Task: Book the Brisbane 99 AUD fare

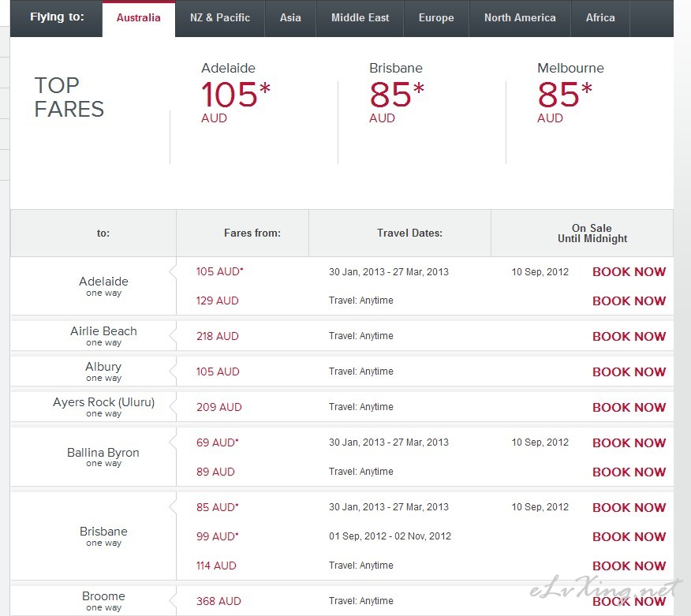Action: click(629, 537)
